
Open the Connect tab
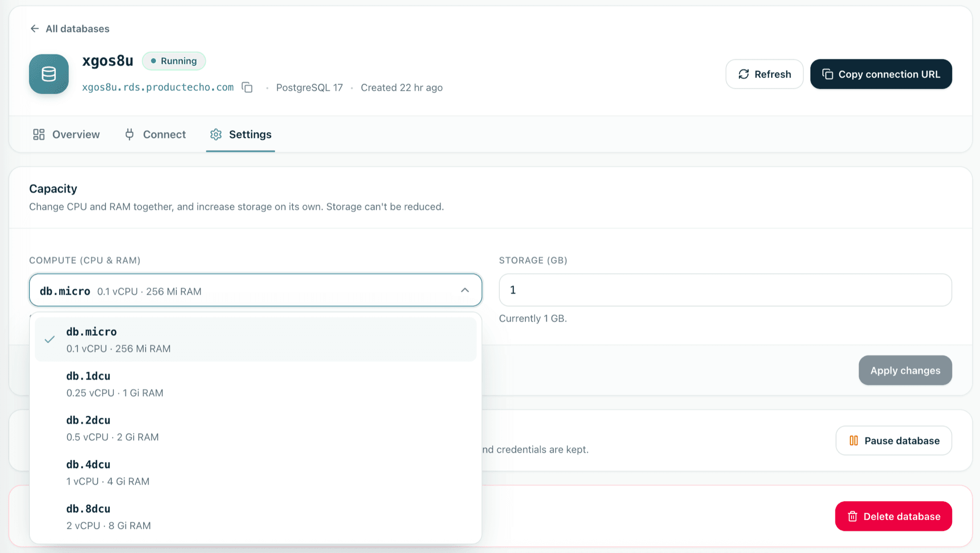click(155, 134)
